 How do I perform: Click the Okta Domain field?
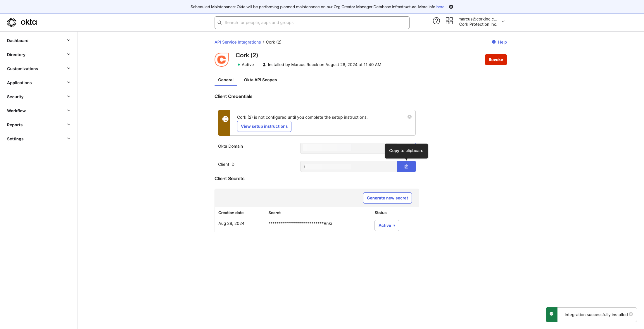point(348,148)
